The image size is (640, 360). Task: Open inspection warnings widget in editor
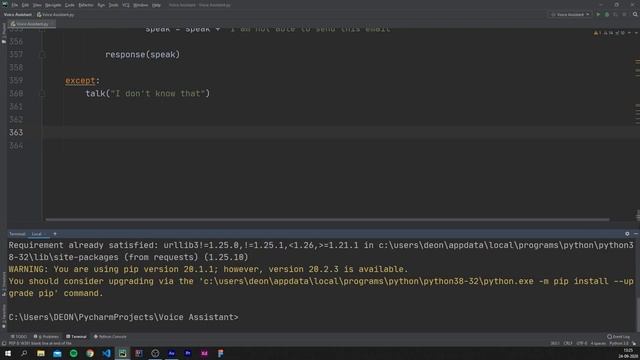(x=609, y=33)
